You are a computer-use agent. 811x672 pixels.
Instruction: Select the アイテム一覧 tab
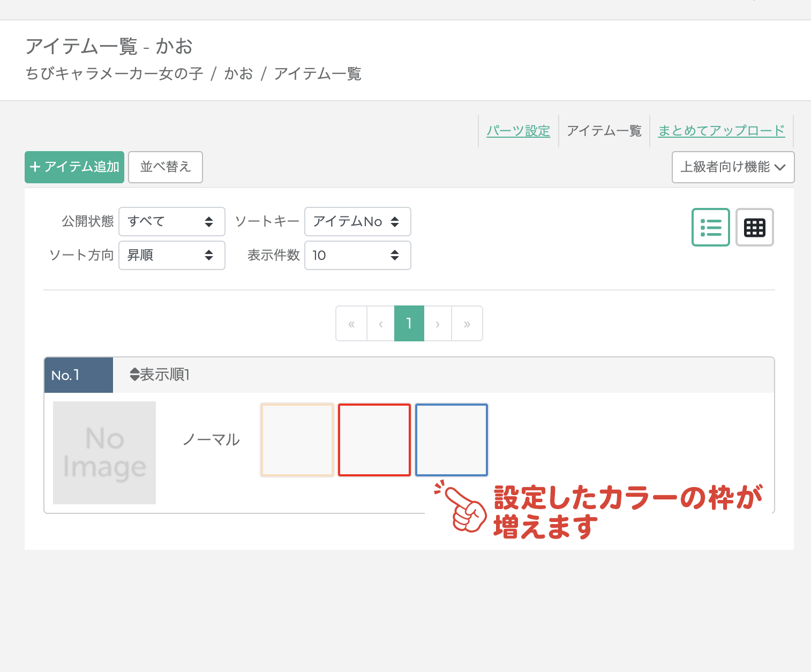point(604,131)
